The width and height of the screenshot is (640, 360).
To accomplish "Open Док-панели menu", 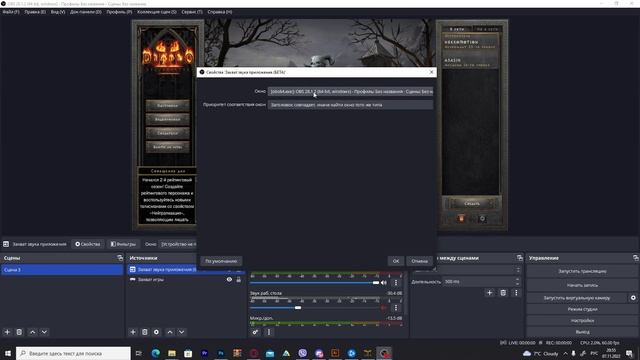I will click(x=86, y=12).
